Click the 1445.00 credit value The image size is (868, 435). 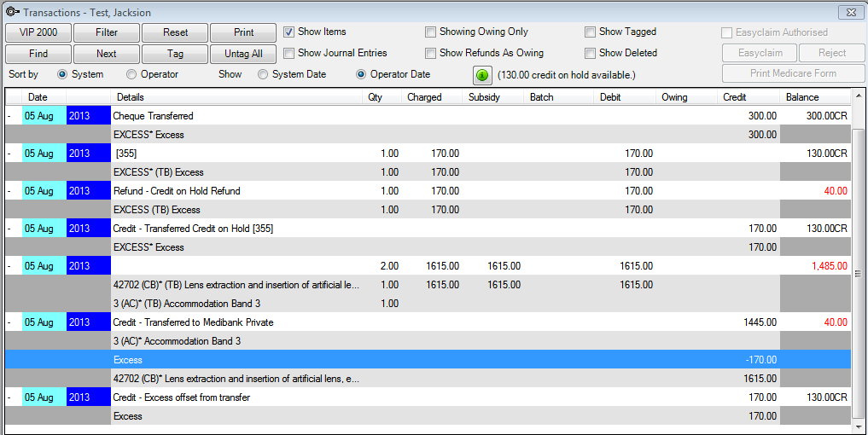pyautogui.click(x=760, y=322)
